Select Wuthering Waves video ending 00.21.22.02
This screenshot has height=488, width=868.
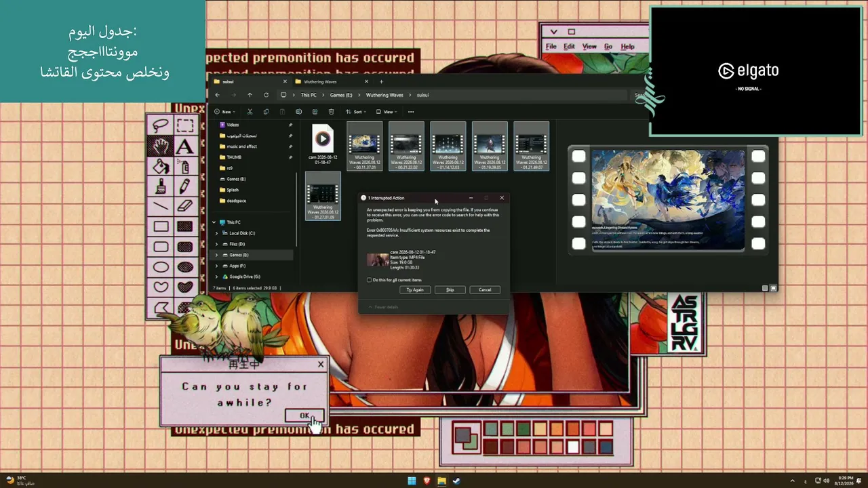click(406, 145)
